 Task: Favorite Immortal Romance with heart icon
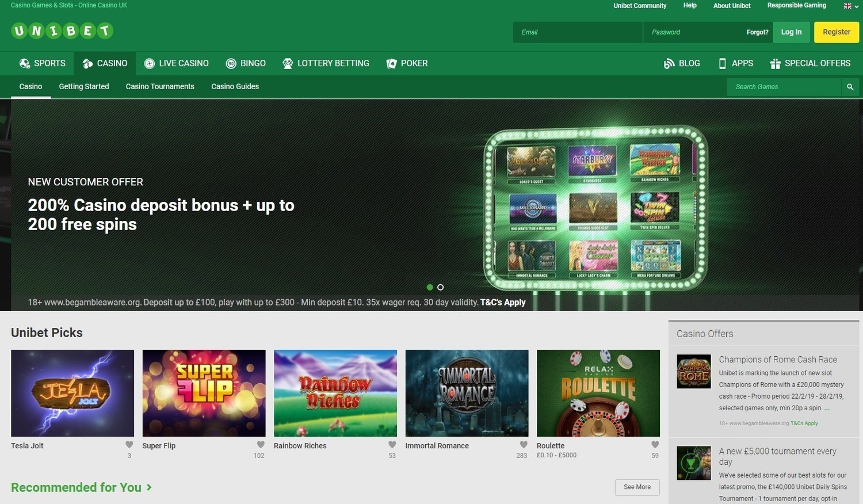(524, 445)
